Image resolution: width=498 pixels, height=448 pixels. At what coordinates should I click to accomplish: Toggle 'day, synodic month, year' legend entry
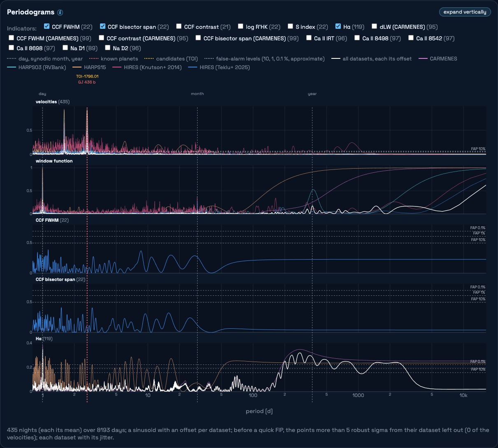click(45, 59)
